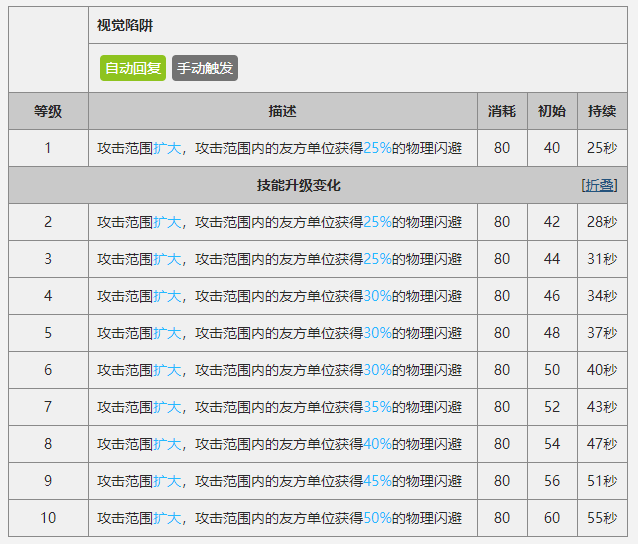Click the 40% value in level 8 row
This screenshot has width=638, height=544.
[x=377, y=444]
